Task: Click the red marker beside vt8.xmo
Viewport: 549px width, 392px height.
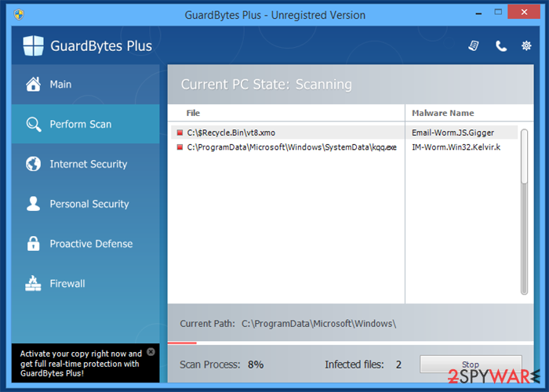Action: point(180,132)
